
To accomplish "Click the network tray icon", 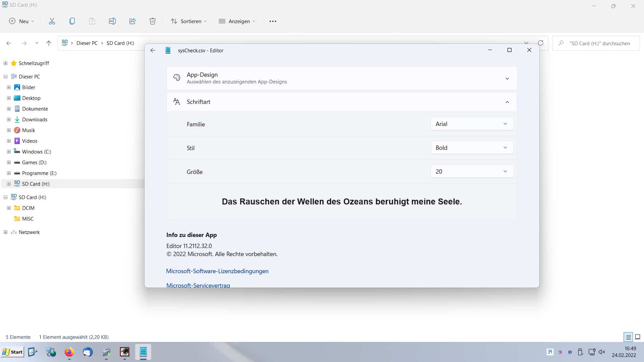I will pos(592,352).
